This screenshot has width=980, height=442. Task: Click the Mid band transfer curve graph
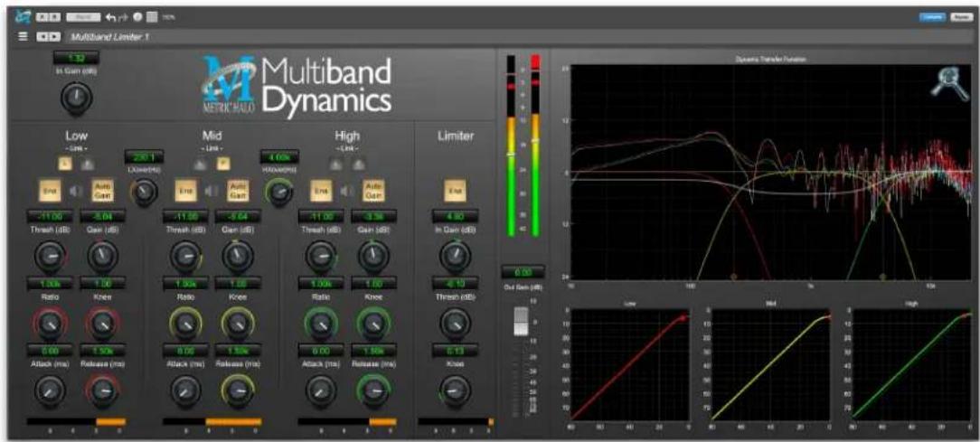coord(770,364)
